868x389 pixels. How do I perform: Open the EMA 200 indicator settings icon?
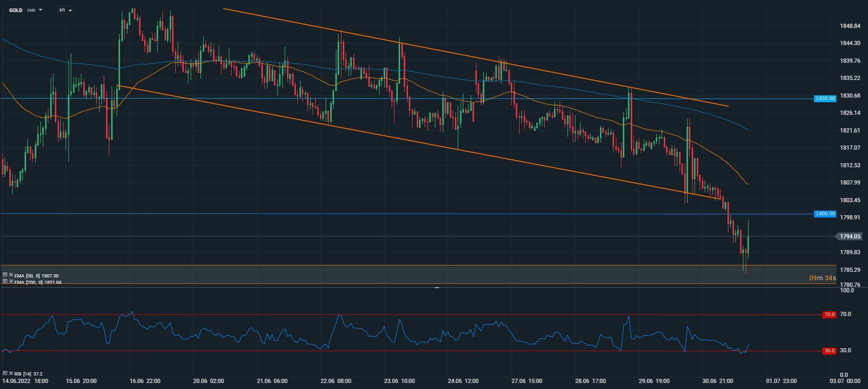coord(5,281)
